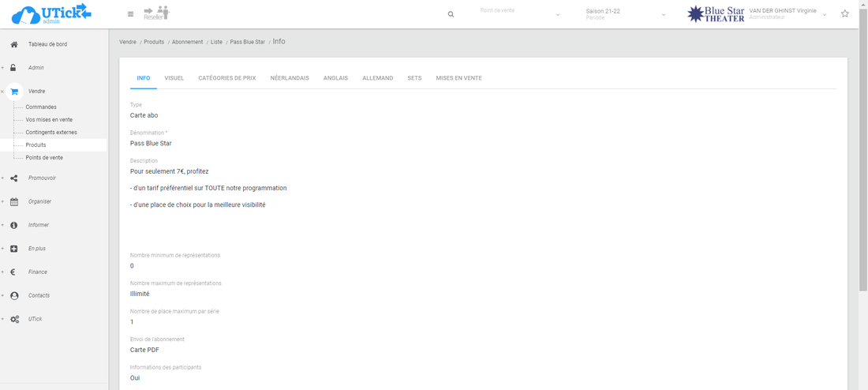Select the Visuel tab
The height and width of the screenshot is (390, 868).
coord(174,78)
